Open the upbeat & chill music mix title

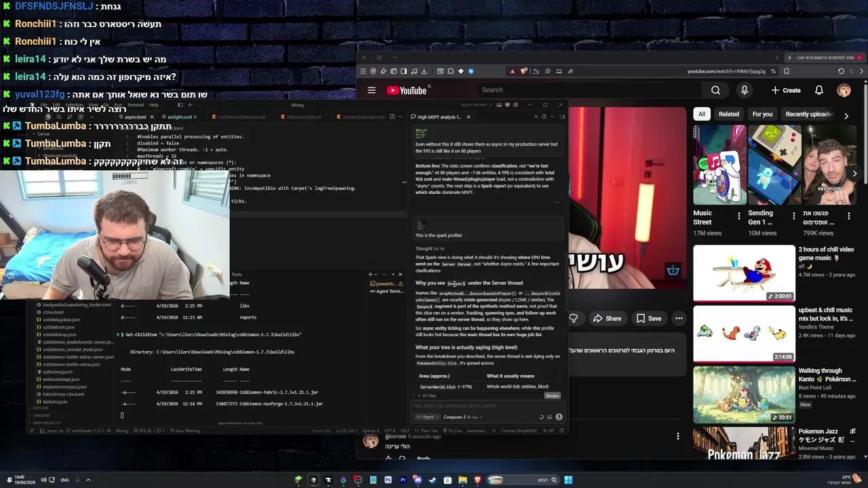click(x=825, y=314)
